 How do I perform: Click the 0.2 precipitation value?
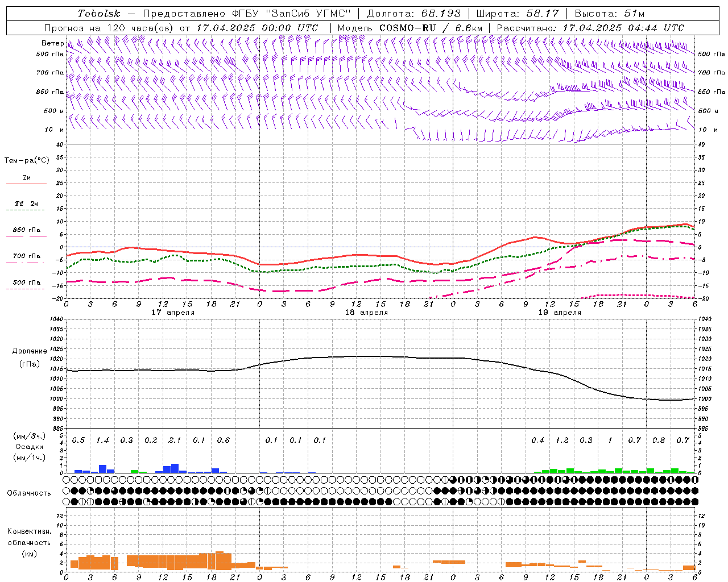pyautogui.click(x=151, y=440)
